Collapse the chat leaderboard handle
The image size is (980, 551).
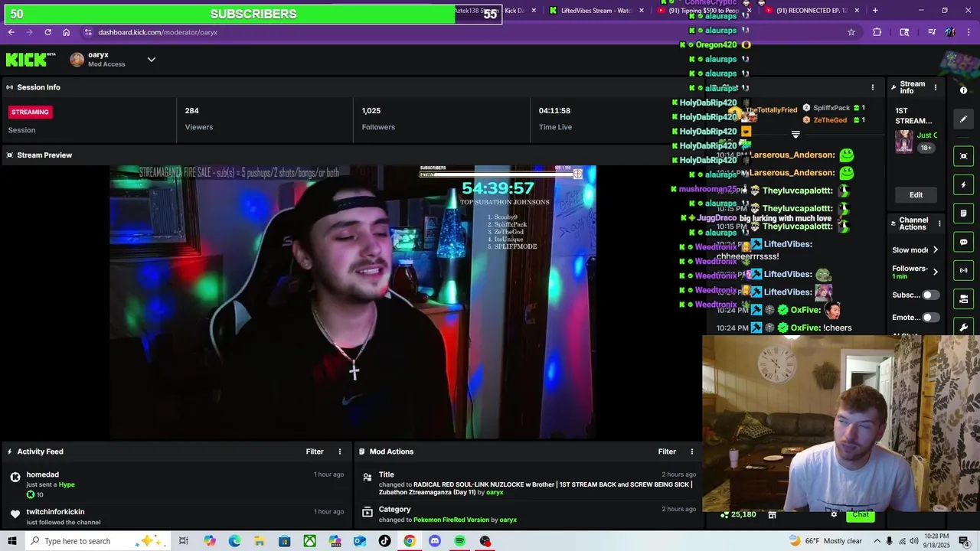(795, 135)
